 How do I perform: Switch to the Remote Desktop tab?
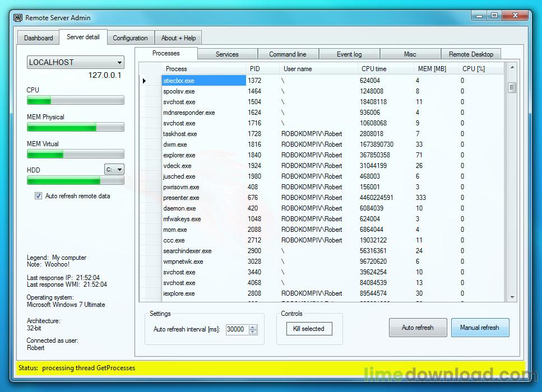click(471, 54)
